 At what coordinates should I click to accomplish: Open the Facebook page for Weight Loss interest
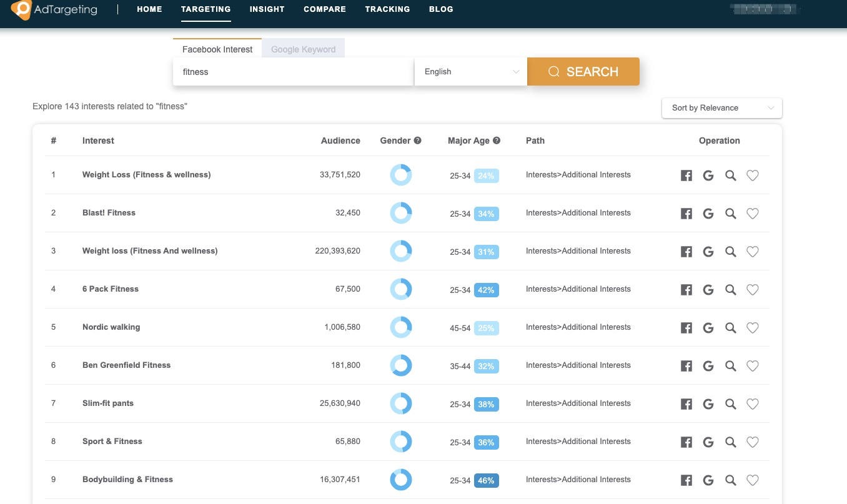[686, 175]
